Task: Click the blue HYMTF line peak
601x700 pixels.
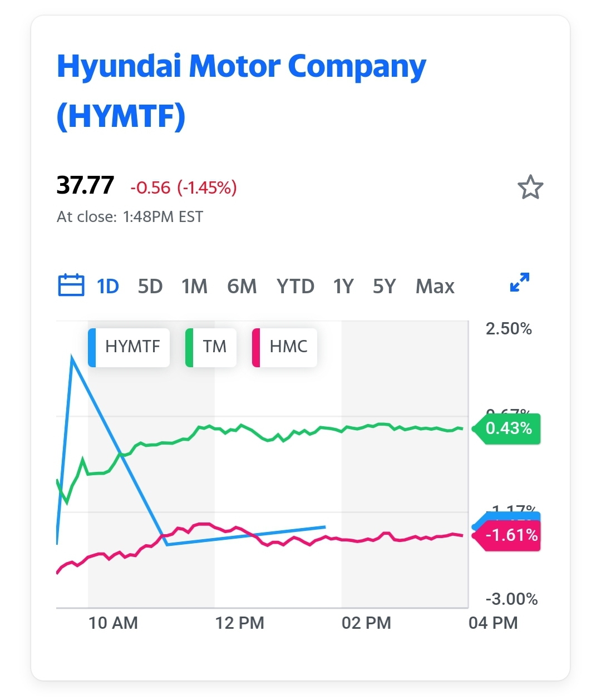Action: (x=72, y=358)
